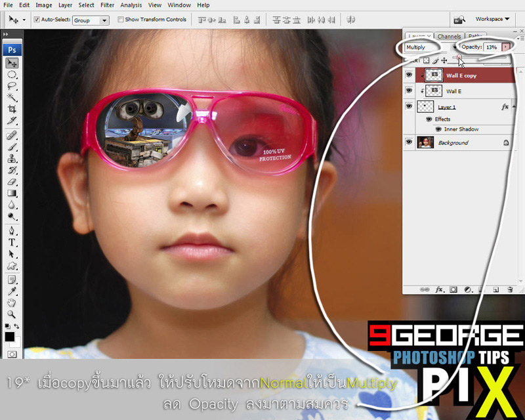Select the Move tool in toolbox
The width and height of the screenshot is (525, 420).
click(12, 63)
